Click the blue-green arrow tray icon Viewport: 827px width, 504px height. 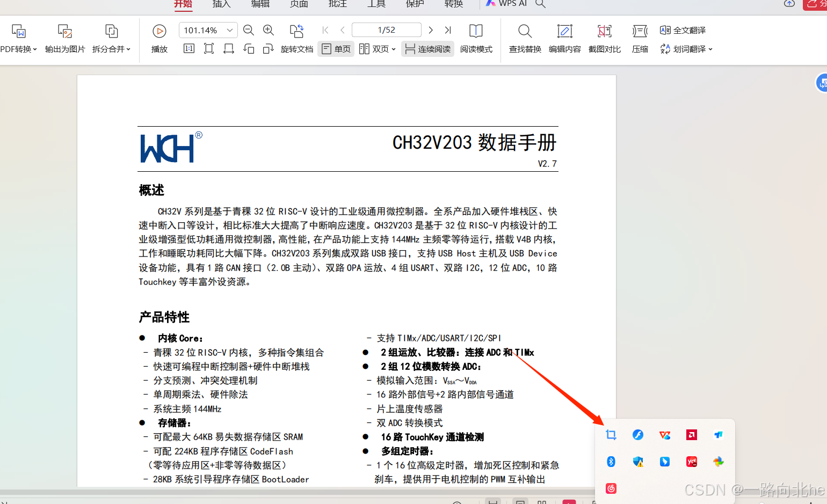click(x=719, y=435)
